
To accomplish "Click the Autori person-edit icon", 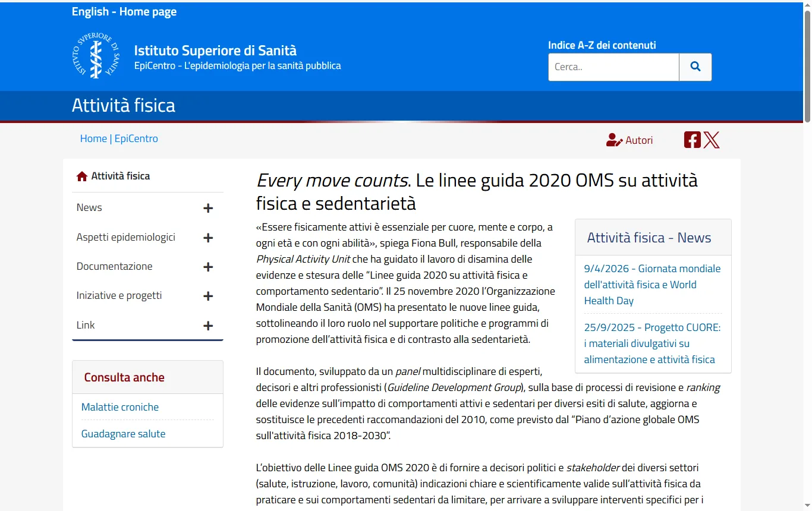I will pos(614,140).
